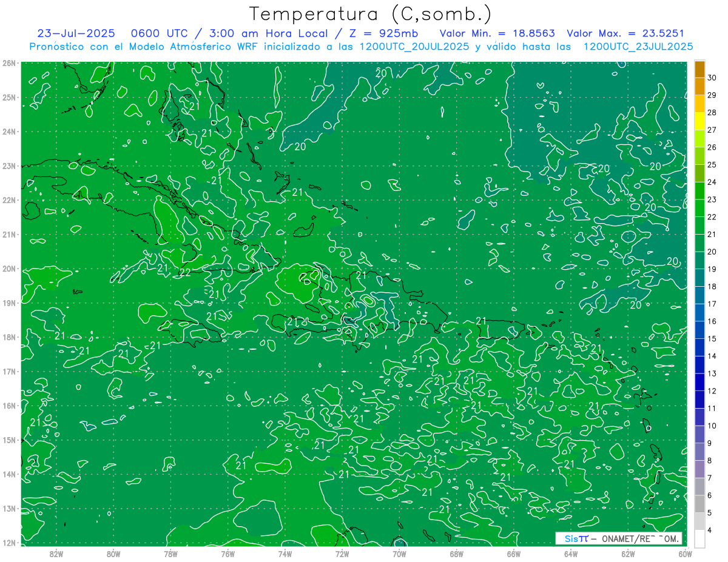Click the '66W' longitude label
This screenshot has height=562, width=728.
[x=514, y=554]
